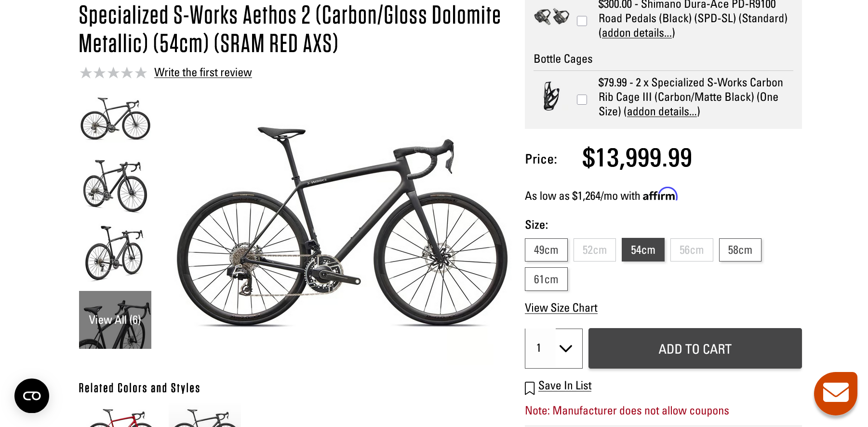The width and height of the screenshot is (868, 427).
Task: Open bottle cage addon details link
Action: (662, 112)
